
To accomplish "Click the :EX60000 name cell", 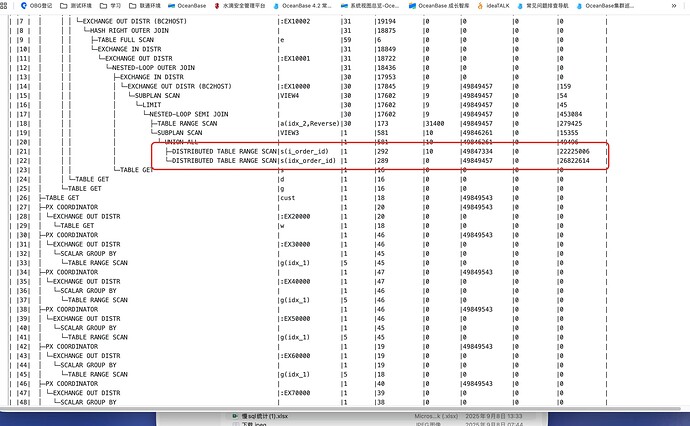I will click(295, 356).
